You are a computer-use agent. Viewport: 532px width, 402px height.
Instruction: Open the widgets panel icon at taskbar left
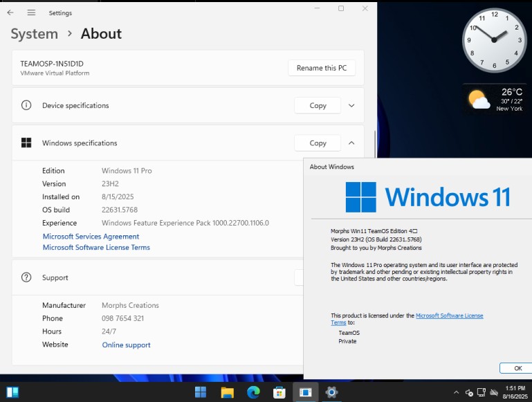(x=12, y=392)
